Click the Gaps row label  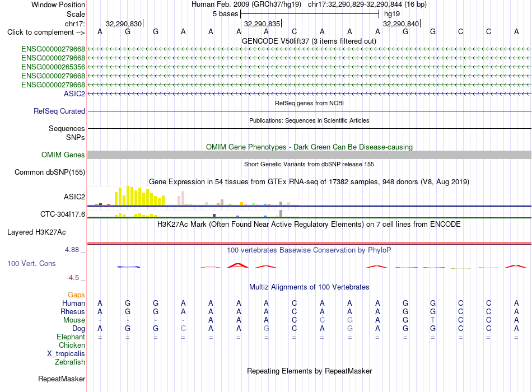coord(76,295)
